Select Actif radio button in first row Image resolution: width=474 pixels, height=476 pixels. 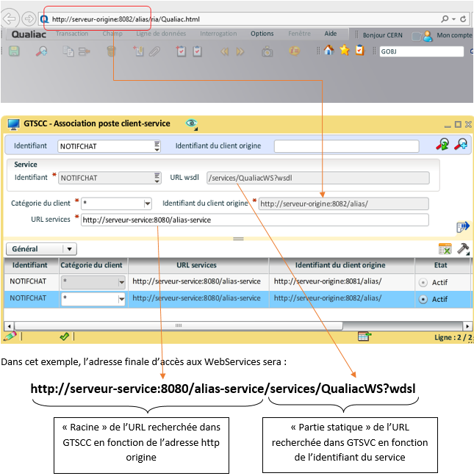click(423, 281)
